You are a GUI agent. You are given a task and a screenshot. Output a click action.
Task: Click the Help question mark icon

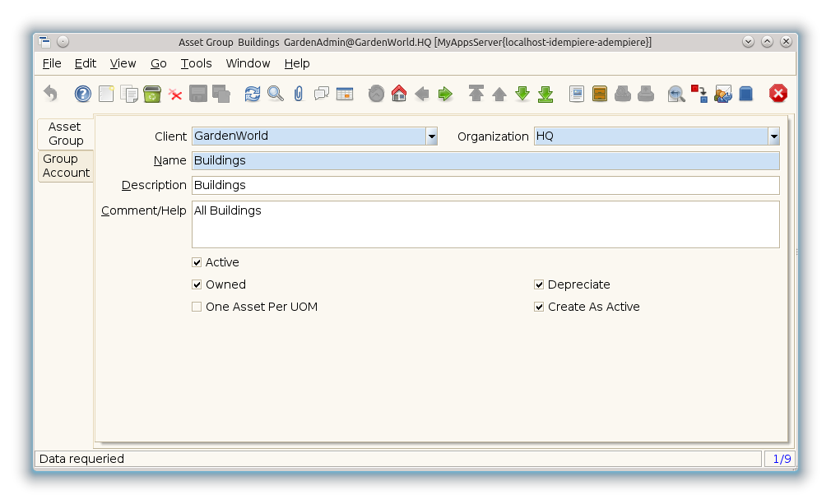pos(83,94)
